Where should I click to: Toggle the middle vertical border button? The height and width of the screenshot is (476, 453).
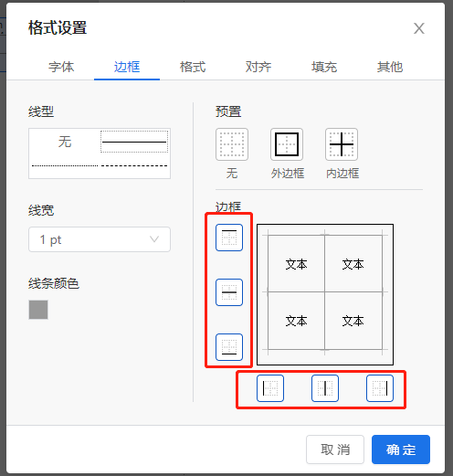point(325,388)
